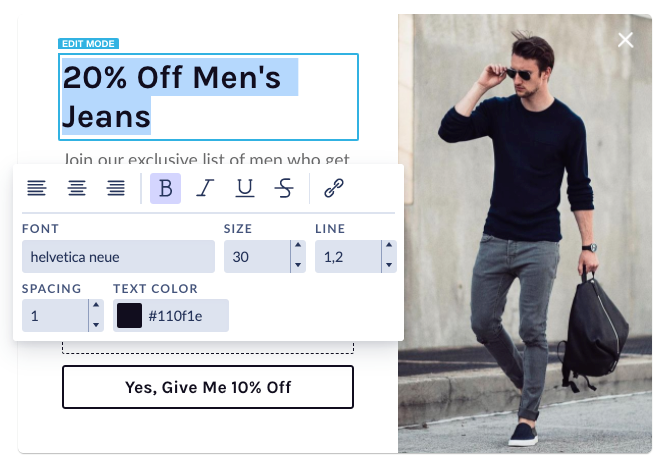Decrease line height with down arrow
The height and width of the screenshot is (460, 660).
tap(389, 265)
